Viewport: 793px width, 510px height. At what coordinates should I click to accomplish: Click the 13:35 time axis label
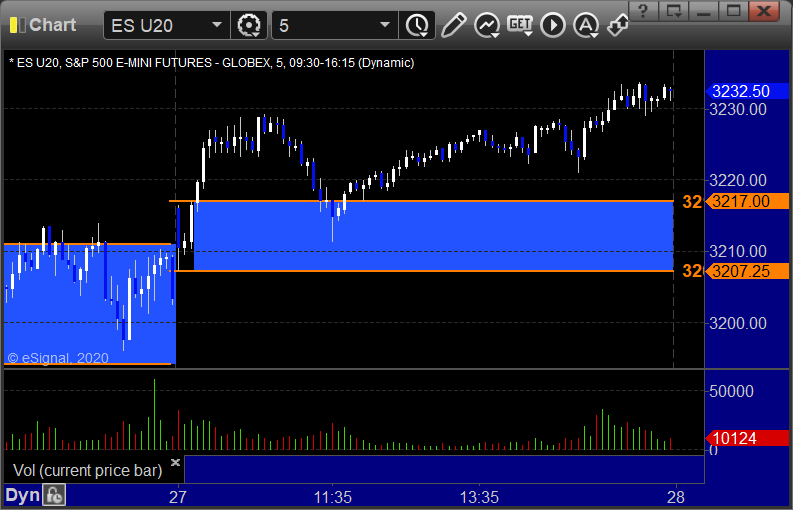click(x=479, y=497)
